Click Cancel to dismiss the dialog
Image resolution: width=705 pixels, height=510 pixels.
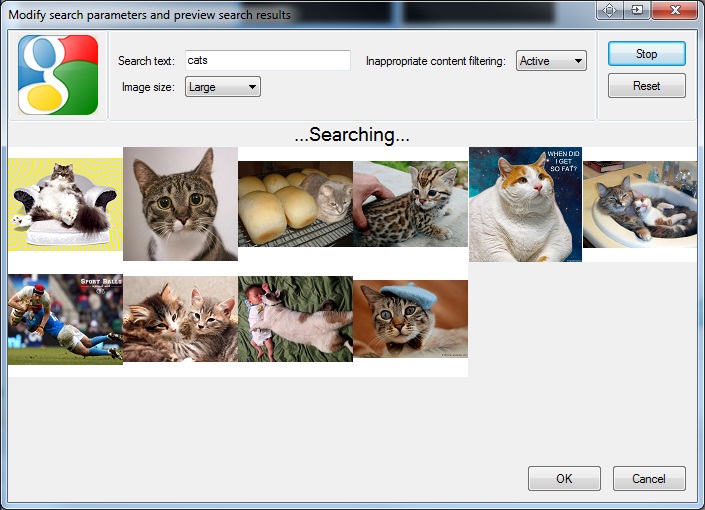point(649,478)
